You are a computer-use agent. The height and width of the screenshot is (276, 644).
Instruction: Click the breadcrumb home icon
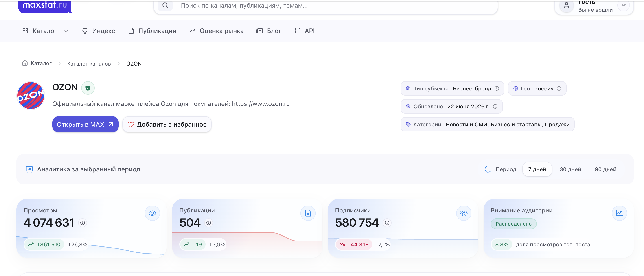[25, 63]
